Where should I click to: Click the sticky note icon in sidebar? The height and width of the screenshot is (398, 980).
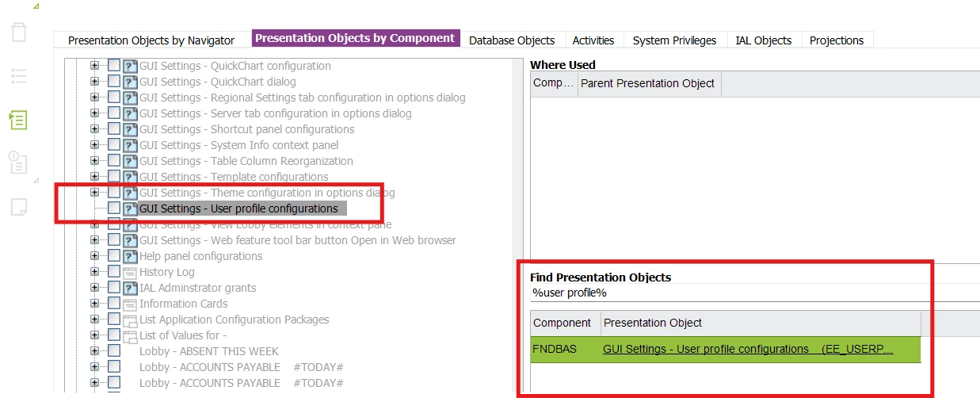coord(18,207)
